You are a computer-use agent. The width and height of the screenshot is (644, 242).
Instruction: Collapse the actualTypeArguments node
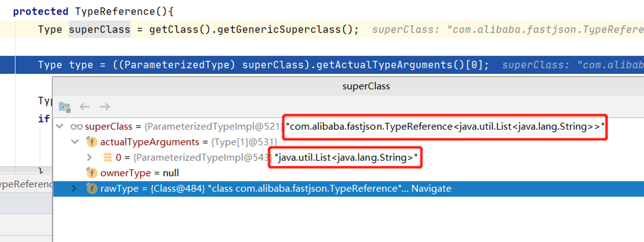click(x=75, y=142)
